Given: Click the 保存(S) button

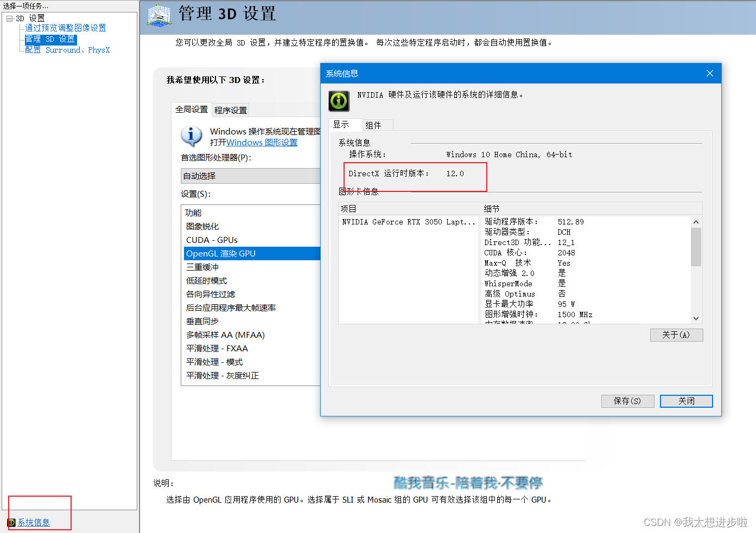Looking at the screenshot, I should 627,401.
